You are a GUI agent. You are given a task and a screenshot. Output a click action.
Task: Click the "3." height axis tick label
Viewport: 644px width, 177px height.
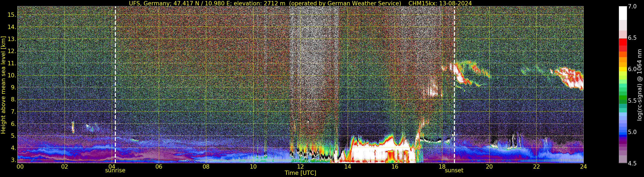[14, 160]
